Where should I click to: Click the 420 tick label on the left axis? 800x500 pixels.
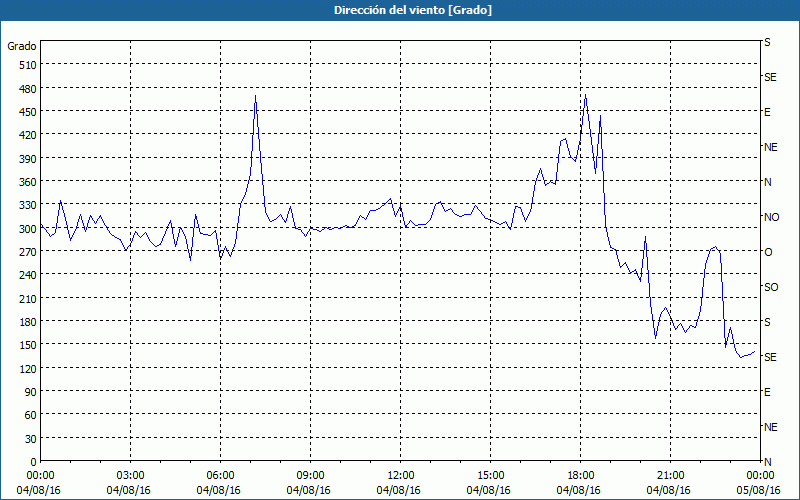coord(29,135)
